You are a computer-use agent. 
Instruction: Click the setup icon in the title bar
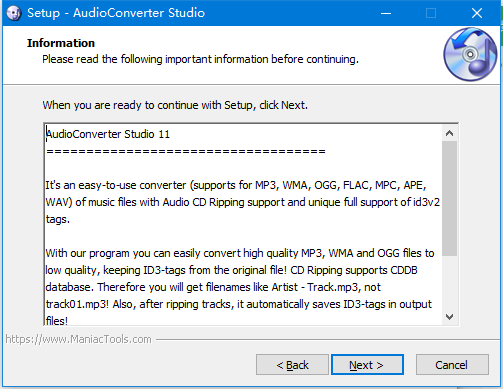[14, 13]
